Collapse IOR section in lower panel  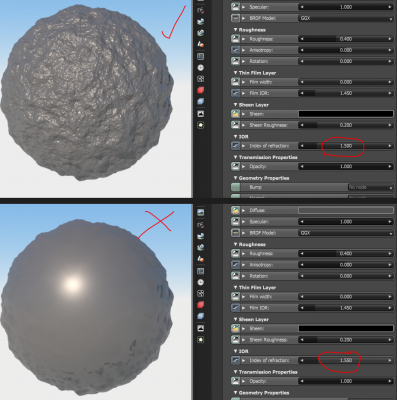coord(236,351)
